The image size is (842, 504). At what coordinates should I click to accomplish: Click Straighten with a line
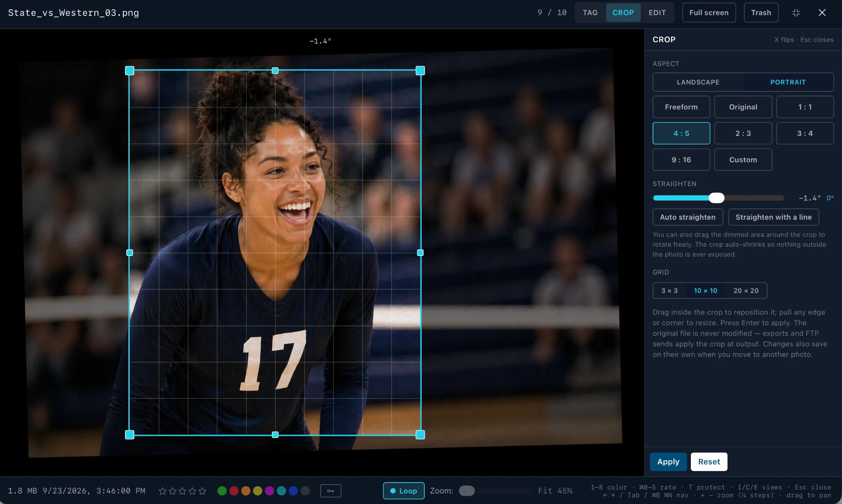coord(773,217)
